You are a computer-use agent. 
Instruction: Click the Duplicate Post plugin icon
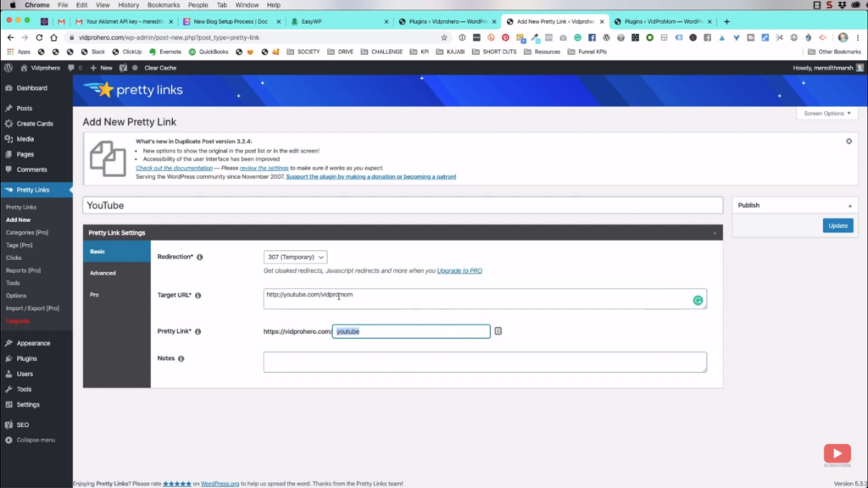[x=108, y=158]
